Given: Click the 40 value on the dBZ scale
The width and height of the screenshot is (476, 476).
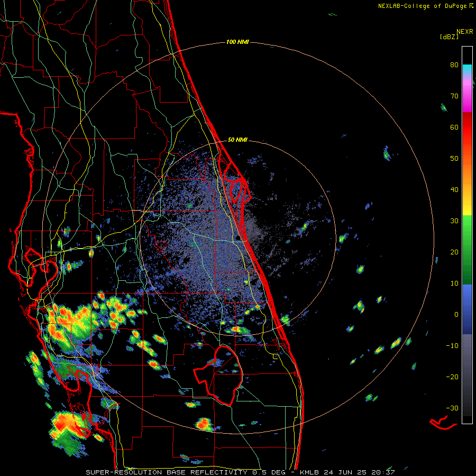Looking at the screenshot, I should pos(454,190).
